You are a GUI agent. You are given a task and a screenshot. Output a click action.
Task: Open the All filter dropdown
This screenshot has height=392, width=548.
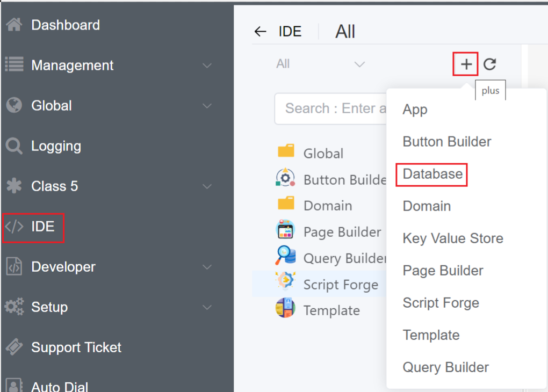click(320, 64)
